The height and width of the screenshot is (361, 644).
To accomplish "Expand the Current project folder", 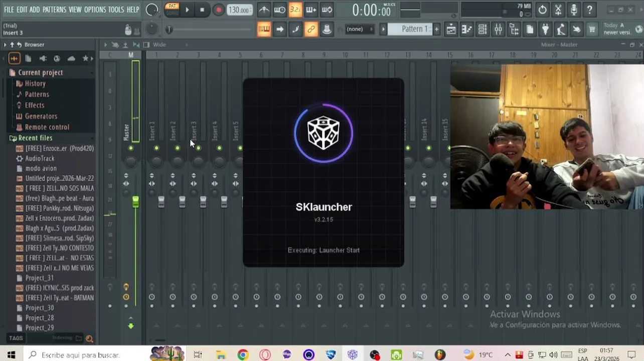I will [40, 72].
